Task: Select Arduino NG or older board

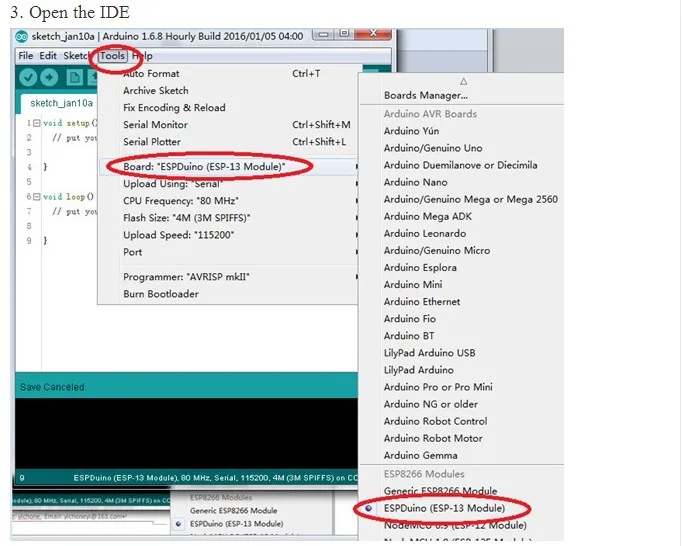Action: pos(462,404)
